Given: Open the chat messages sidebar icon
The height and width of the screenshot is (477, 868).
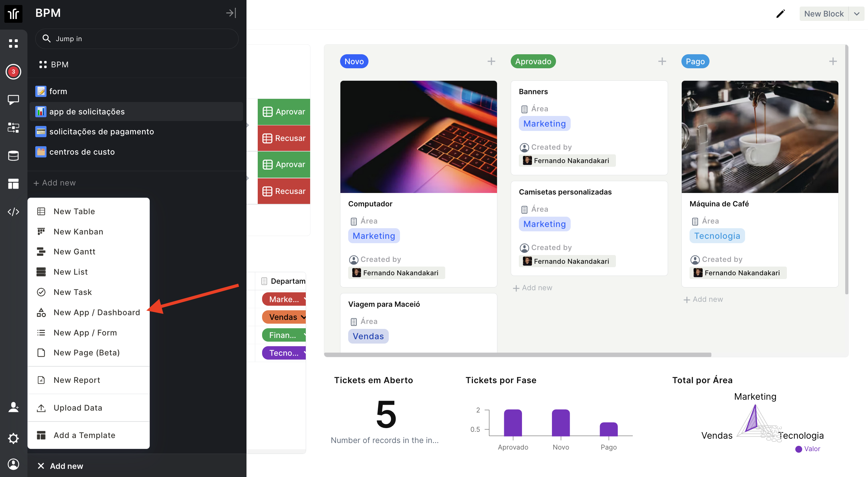Looking at the screenshot, I should click(13, 100).
